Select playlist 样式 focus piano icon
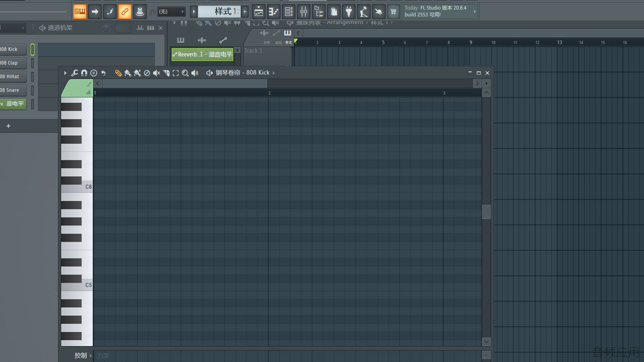The image size is (644, 362). [x=288, y=33]
